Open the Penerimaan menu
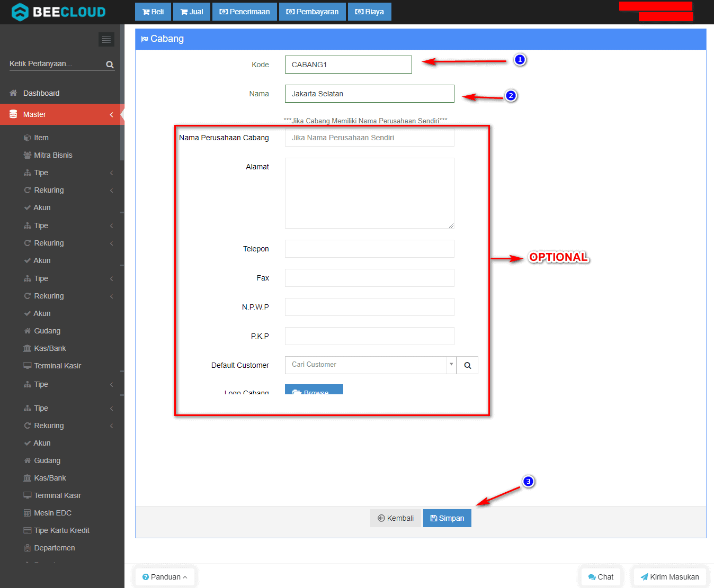This screenshot has height=588, width=714. (245, 12)
